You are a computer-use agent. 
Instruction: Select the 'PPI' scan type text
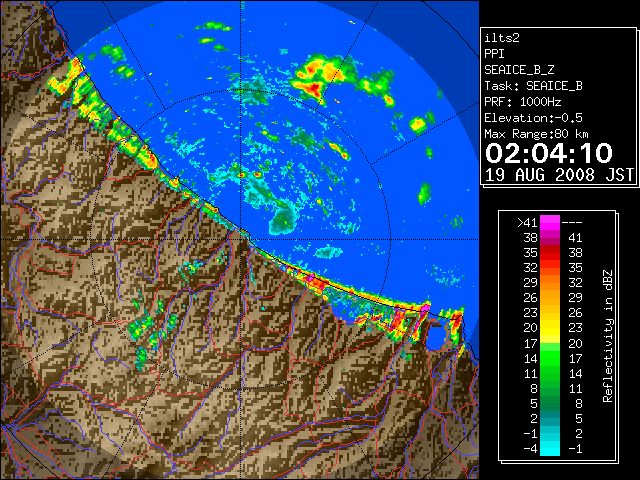[494, 54]
